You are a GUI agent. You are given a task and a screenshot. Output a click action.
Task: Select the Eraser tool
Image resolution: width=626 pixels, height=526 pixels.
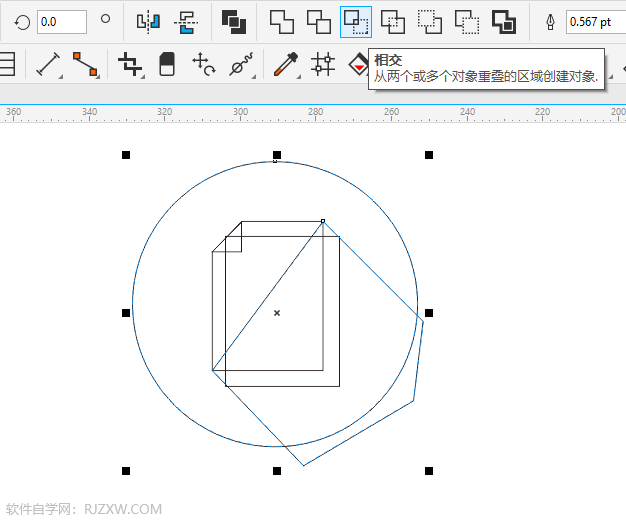coord(167,65)
